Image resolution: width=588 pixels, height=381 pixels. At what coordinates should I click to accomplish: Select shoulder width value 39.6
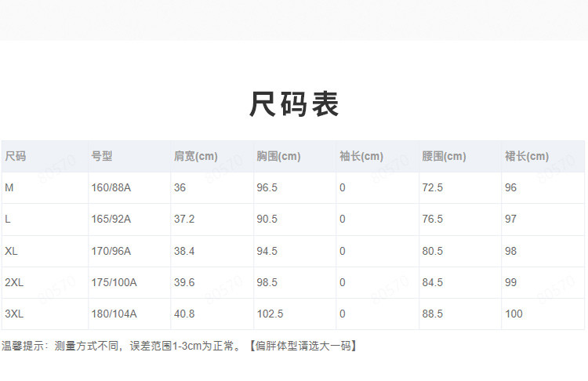click(x=184, y=282)
